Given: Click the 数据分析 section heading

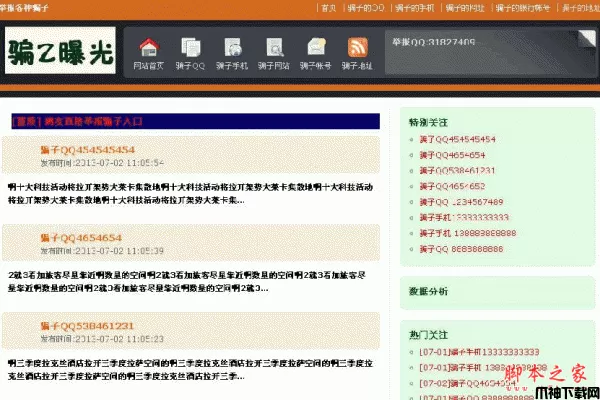Looking at the screenshot, I should (428, 291).
